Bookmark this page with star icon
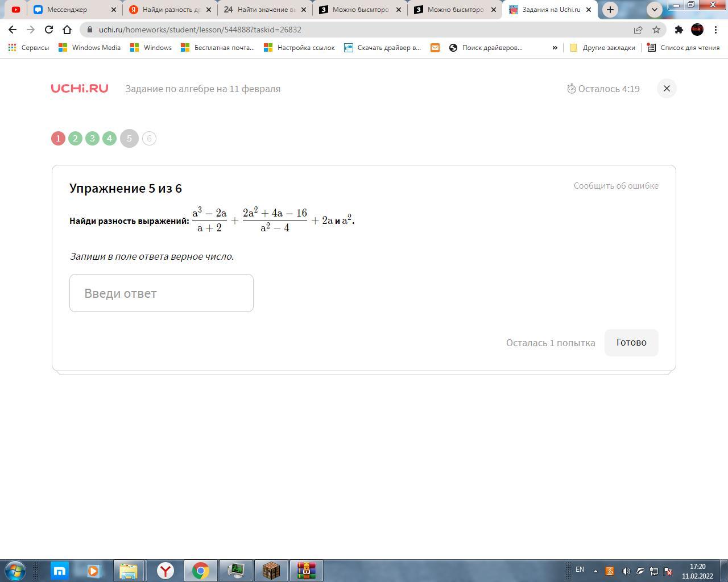 pyautogui.click(x=656, y=30)
